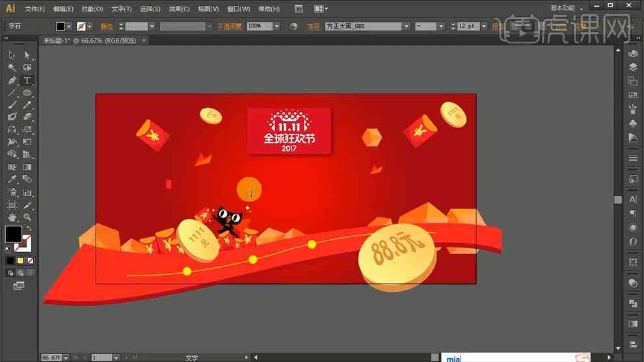Select the Blend tool
644x362 pixels.
click(27, 179)
